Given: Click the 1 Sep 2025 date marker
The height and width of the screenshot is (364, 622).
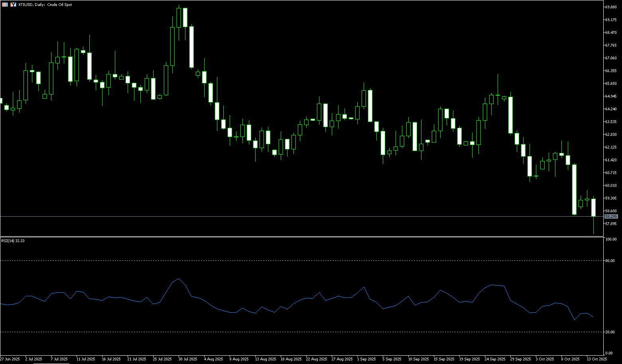Looking at the screenshot, I should (x=367, y=359).
